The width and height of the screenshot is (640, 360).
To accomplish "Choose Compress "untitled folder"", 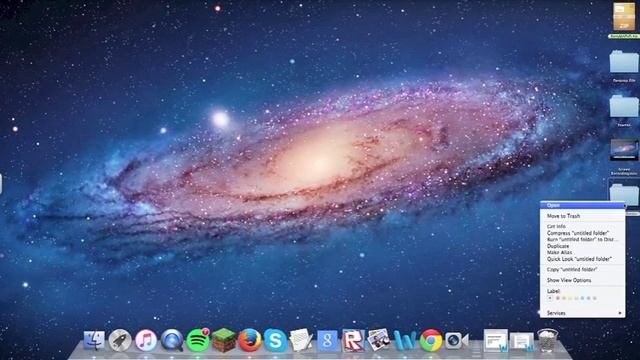I will (x=582, y=233).
